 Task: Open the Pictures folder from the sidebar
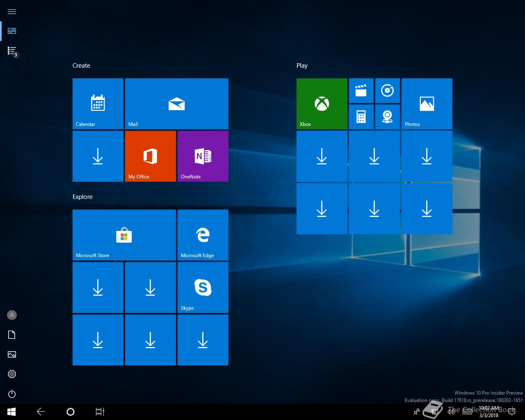12,354
